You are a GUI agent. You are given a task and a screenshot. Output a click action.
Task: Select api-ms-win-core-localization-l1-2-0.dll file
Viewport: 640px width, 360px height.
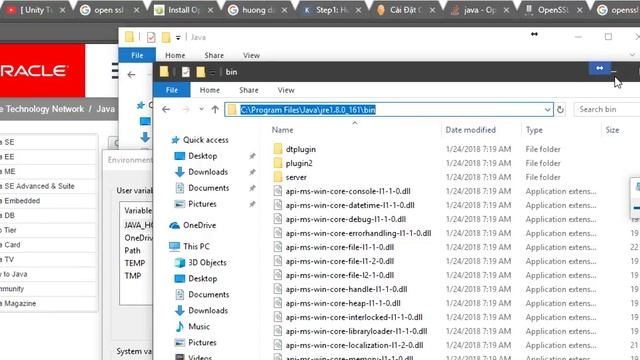click(x=354, y=345)
